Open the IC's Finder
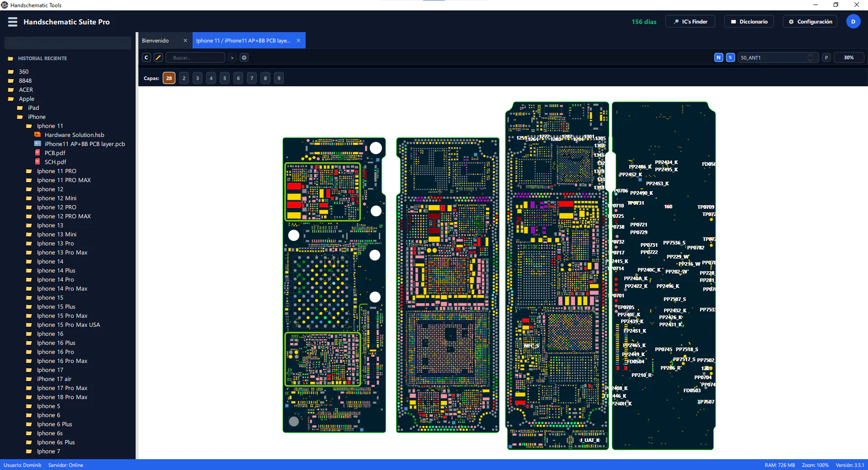 click(x=690, y=22)
